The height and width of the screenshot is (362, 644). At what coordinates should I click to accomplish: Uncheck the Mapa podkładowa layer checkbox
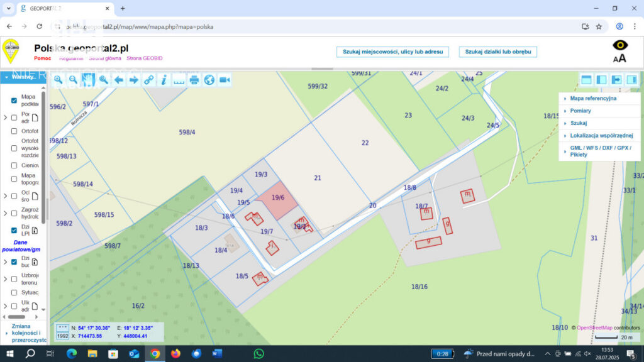pos(14,101)
